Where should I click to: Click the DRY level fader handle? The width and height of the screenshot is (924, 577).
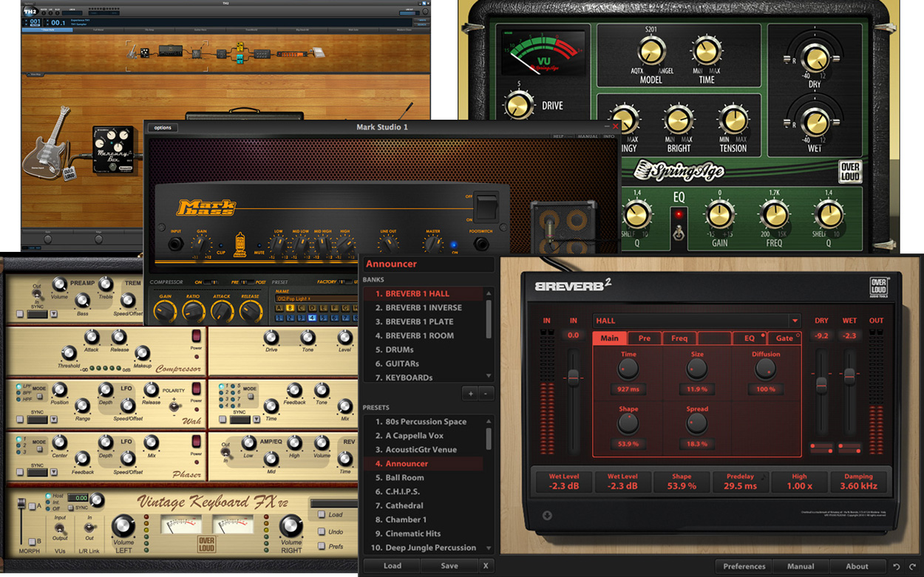pyautogui.click(x=821, y=385)
